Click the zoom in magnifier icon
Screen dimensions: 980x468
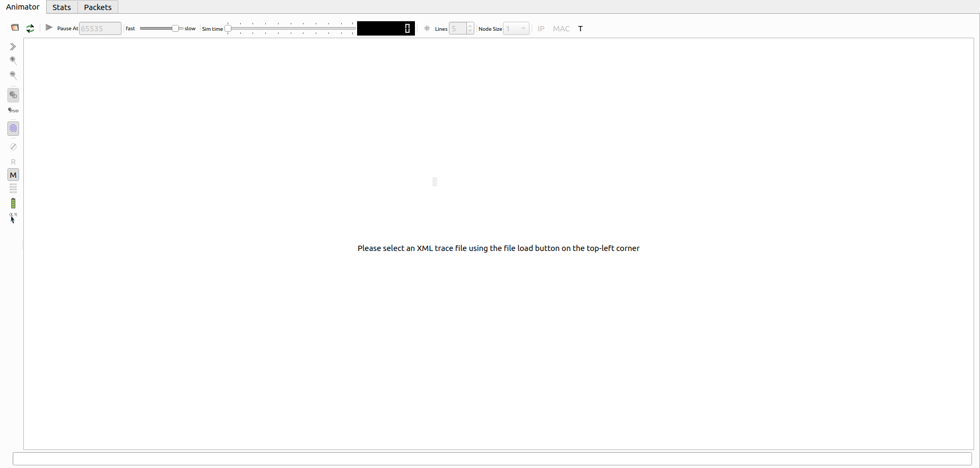(x=13, y=60)
